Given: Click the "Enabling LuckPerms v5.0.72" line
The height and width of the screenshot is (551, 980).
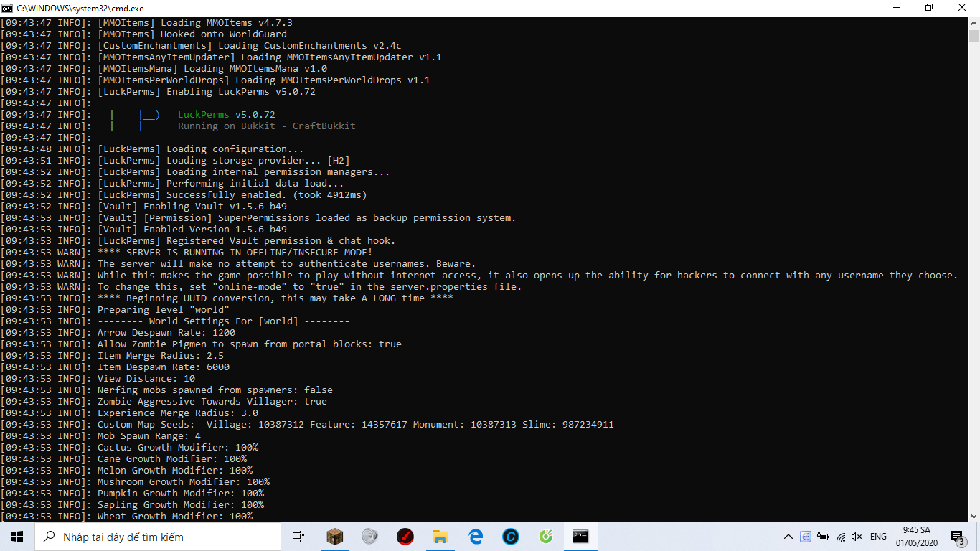Looking at the screenshot, I should [x=157, y=92].
